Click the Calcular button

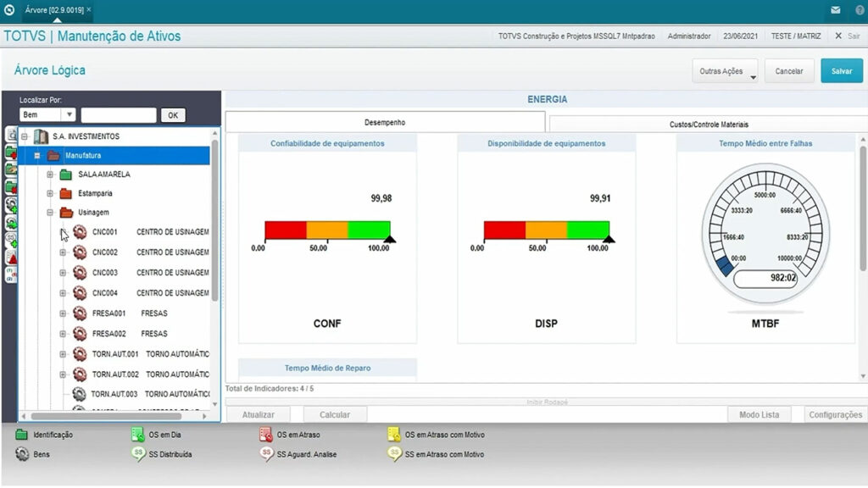pyautogui.click(x=335, y=414)
